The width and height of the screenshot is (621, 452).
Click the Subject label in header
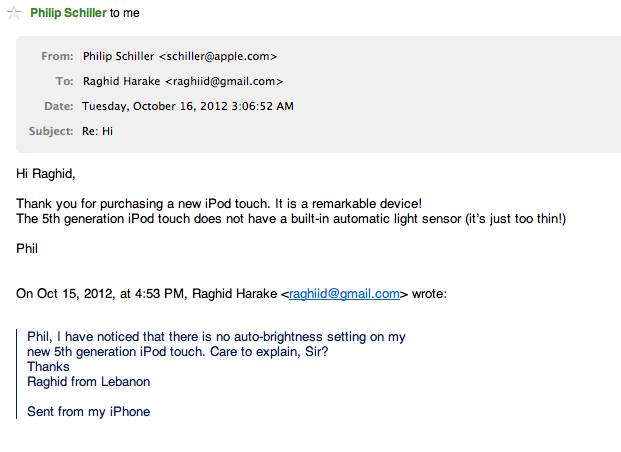[x=51, y=131]
